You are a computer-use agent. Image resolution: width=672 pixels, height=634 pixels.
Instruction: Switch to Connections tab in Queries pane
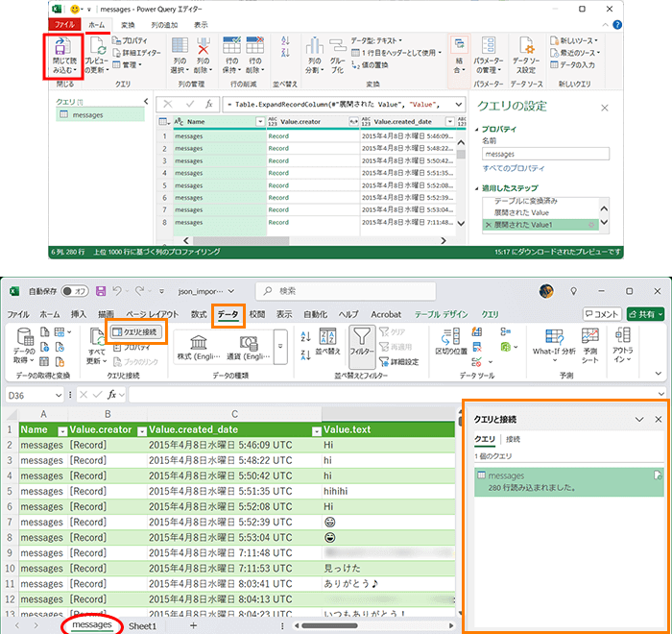[x=513, y=439]
